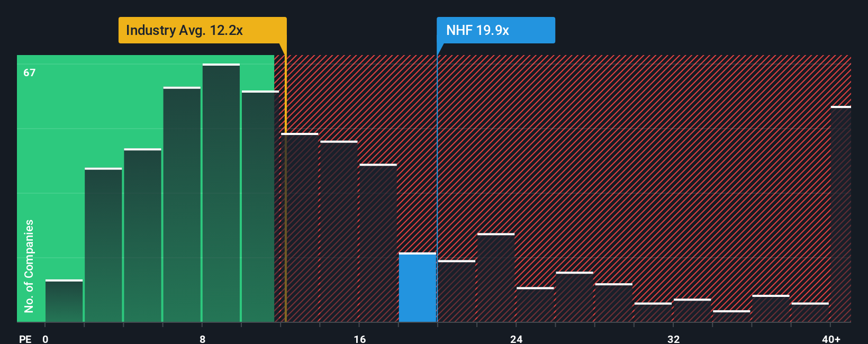Viewport: 868px width, 344px height.
Task: Click the x-axis label 8
Action: point(203,339)
